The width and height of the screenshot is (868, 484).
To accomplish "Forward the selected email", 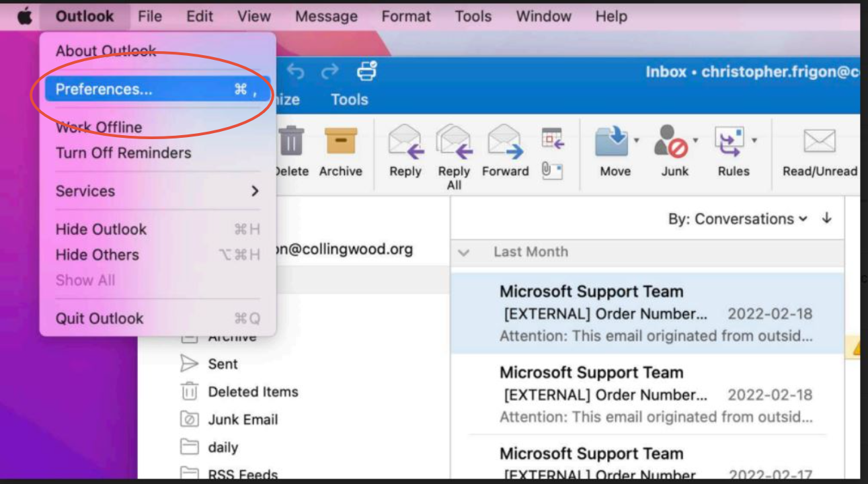I will pos(506,142).
